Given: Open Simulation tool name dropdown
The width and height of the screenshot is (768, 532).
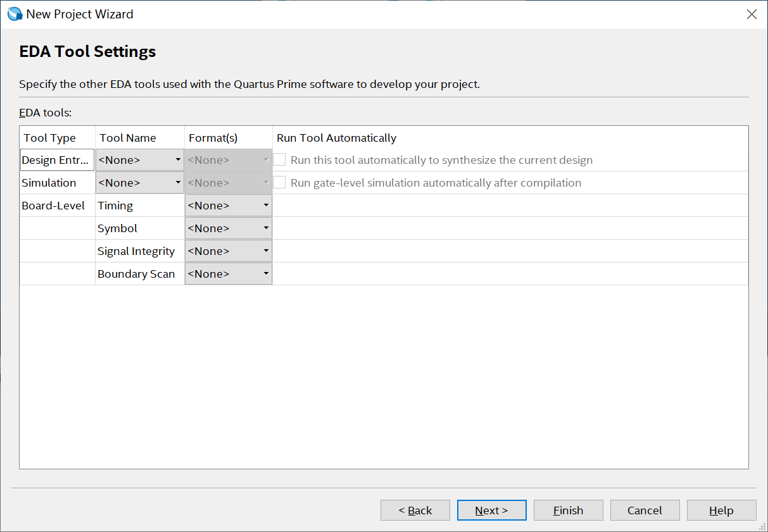Looking at the screenshot, I should (139, 183).
